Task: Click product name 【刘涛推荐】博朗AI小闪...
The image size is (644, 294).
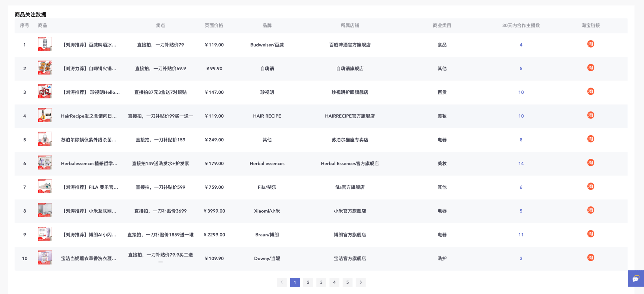Action: (x=89, y=235)
